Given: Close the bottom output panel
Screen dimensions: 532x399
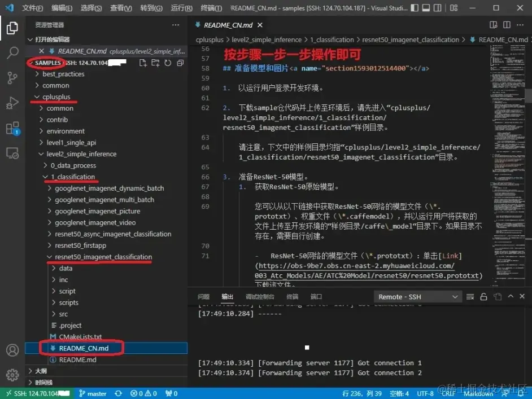Looking at the screenshot, I should click(x=522, y=296).
